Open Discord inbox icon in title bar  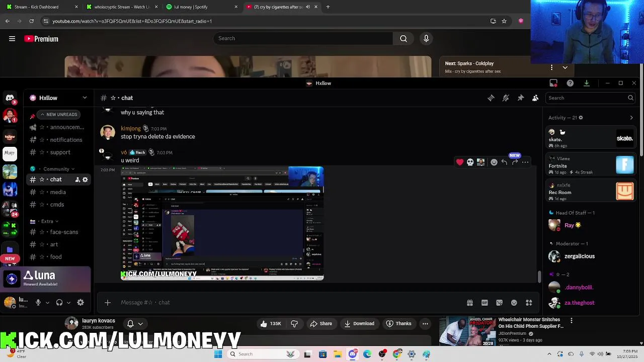point(553,83)
